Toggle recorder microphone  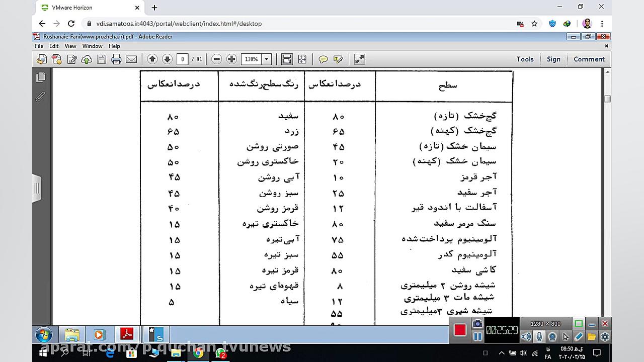pyautogui.click(x=539, y=337)
